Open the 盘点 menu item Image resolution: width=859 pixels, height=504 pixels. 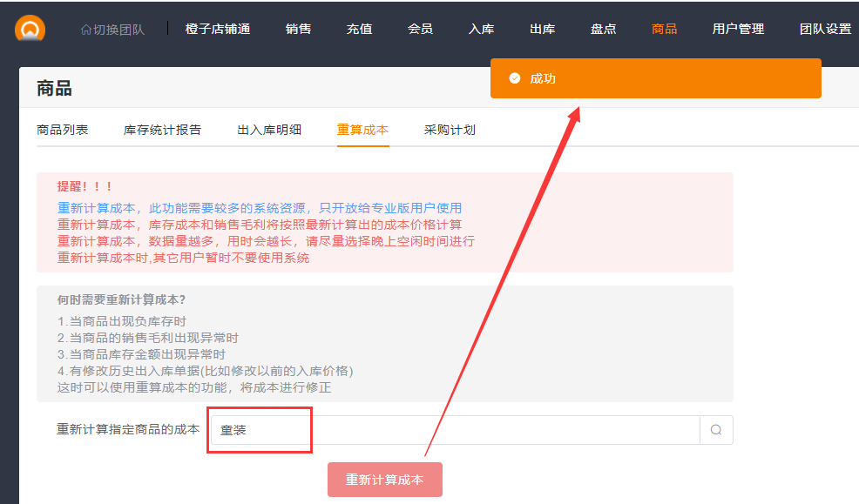tap(603, 29)
